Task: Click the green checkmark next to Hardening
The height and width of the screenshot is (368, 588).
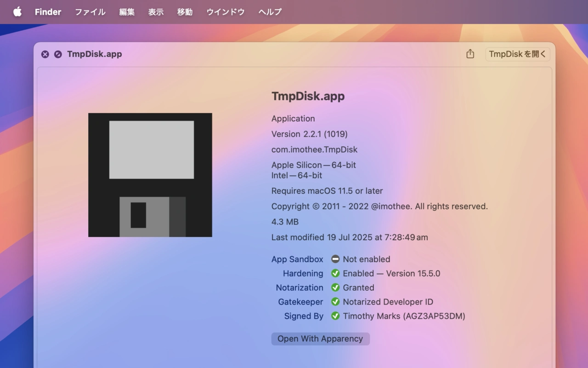Action: [x=335, y=273]
